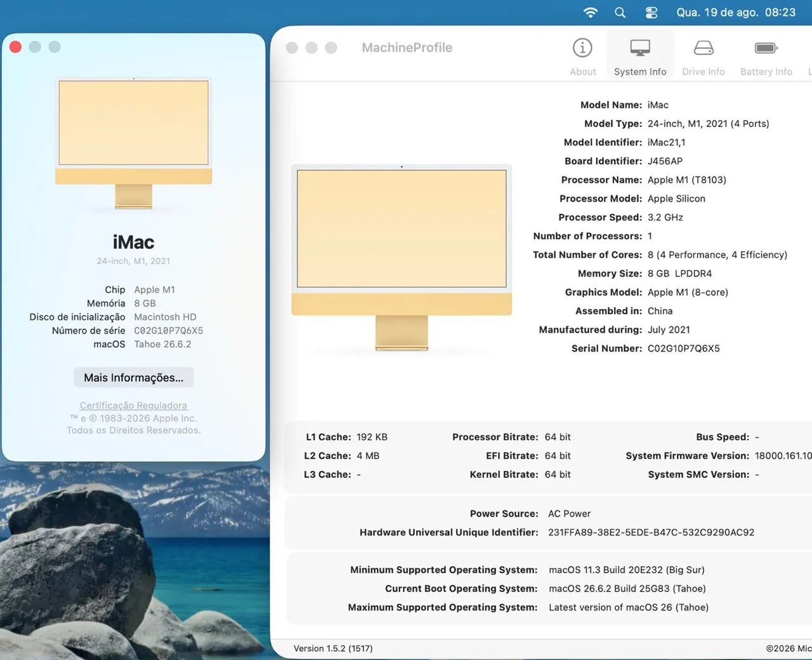
Task: Click Manufactured during value July 2021
Action: [x=669, y=329]
